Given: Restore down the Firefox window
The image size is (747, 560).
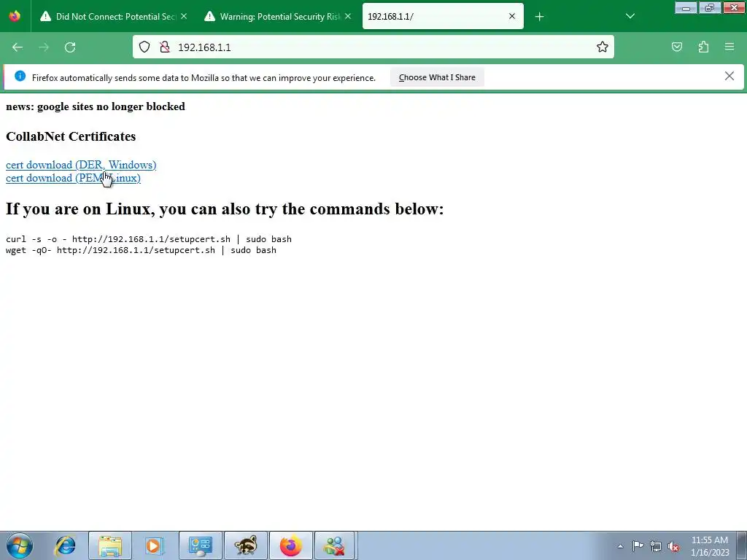Looking at the screenshot, I should (x=710, y=8).
